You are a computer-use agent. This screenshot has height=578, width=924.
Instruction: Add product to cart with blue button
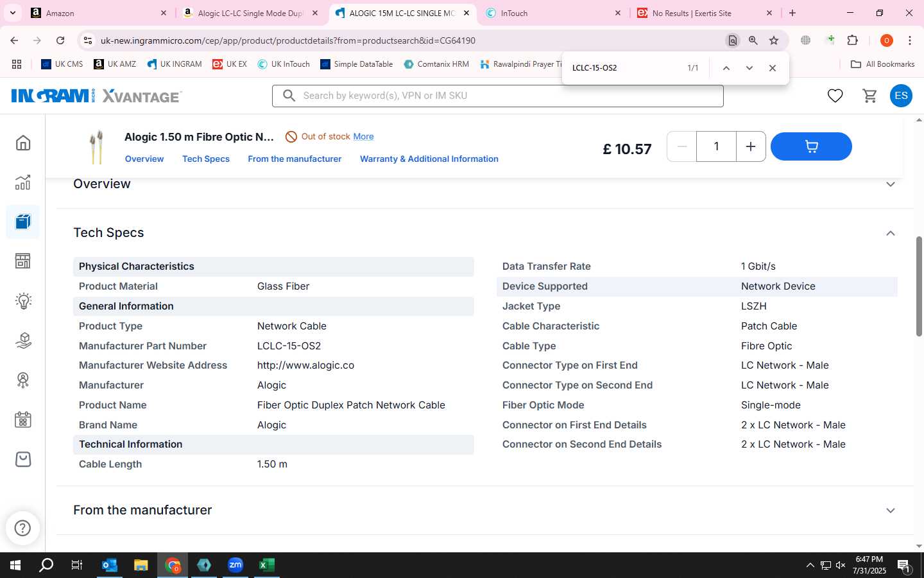coord(811,146)
